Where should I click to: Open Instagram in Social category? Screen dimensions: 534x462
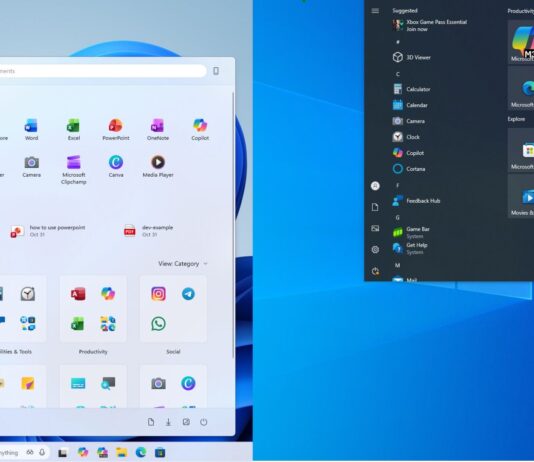tap(158, 294)
